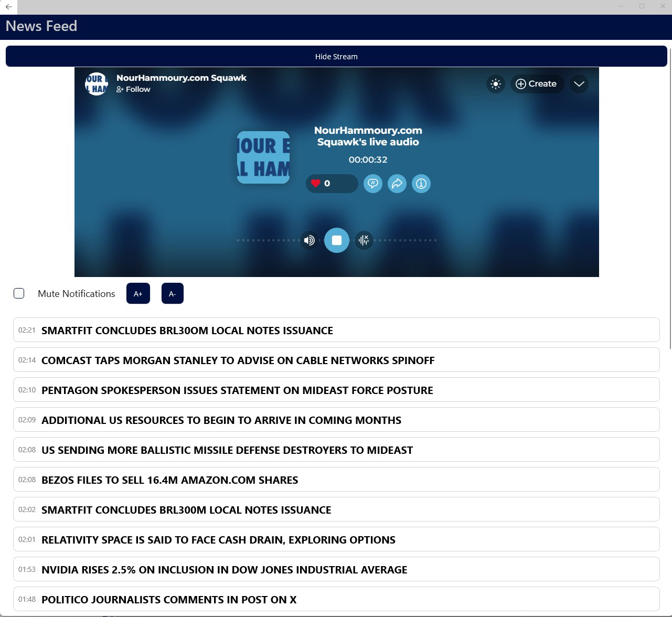
Task: Follow the NourHammoury.com Squawk channel
Action: pos(133,89)
